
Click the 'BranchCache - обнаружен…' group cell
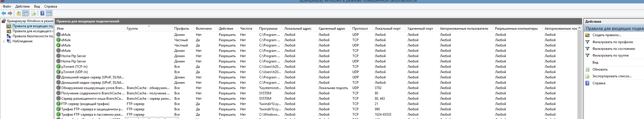tap(148, 88)
